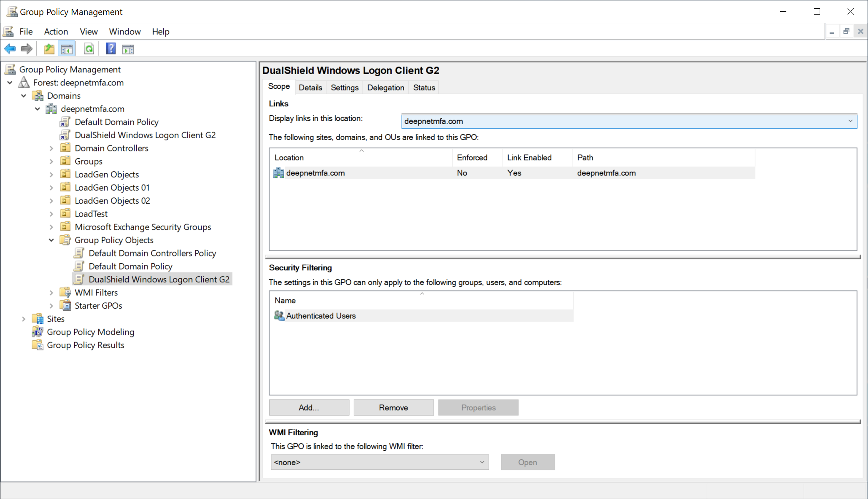Expand the WMI Filters node
Screen dimensions: 868x499
51,293
